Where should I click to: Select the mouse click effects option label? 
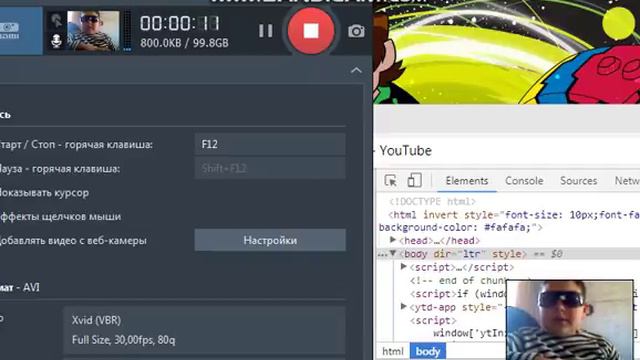(60, 216)
